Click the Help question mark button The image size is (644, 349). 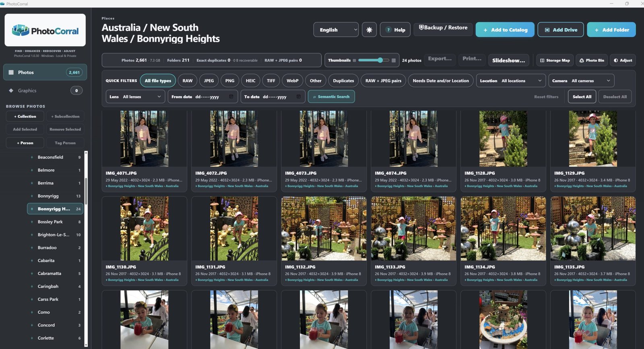pyautogui.click(x=395, y=30)
